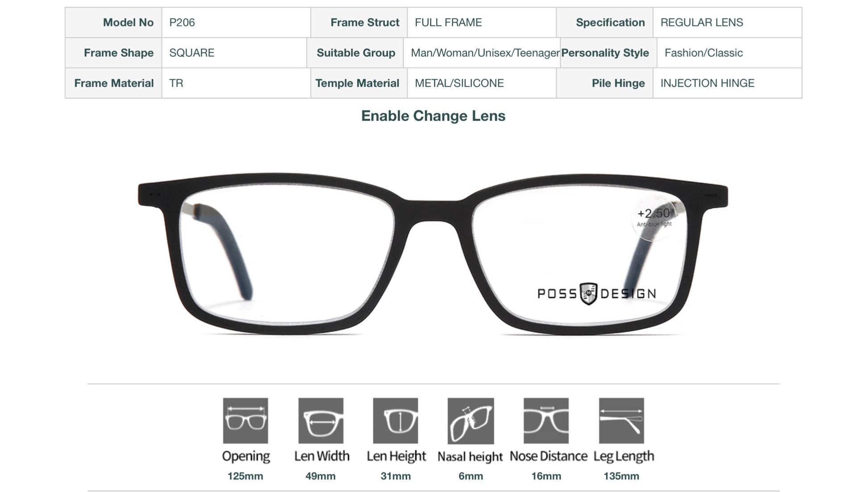Click the 135mm leg length value
The height and width of the screenshot is (492, 868).
coord(621,476)
